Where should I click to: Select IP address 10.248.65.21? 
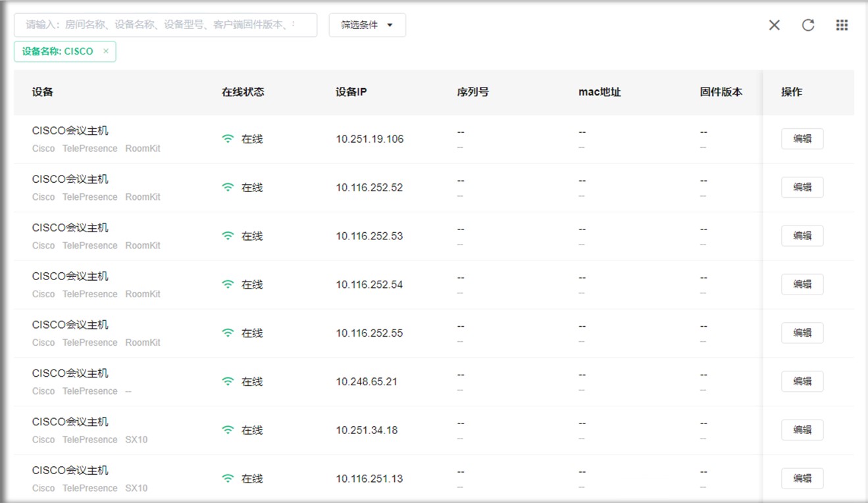click(x=367, y=381)
